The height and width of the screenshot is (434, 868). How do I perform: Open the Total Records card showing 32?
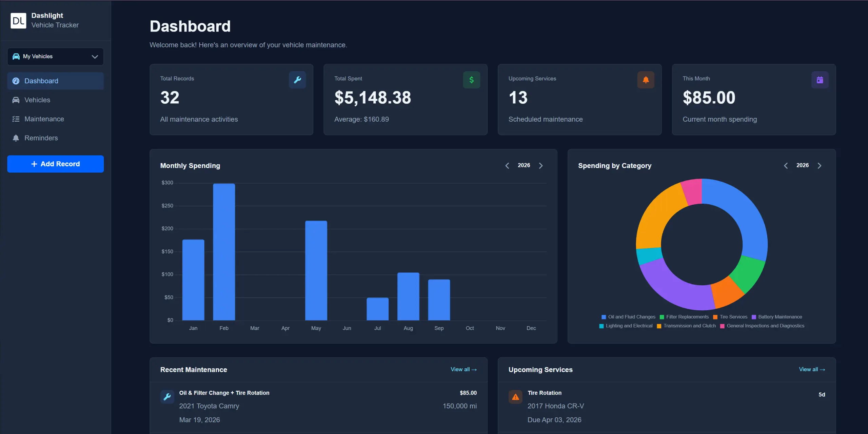[x=231, y=100]
